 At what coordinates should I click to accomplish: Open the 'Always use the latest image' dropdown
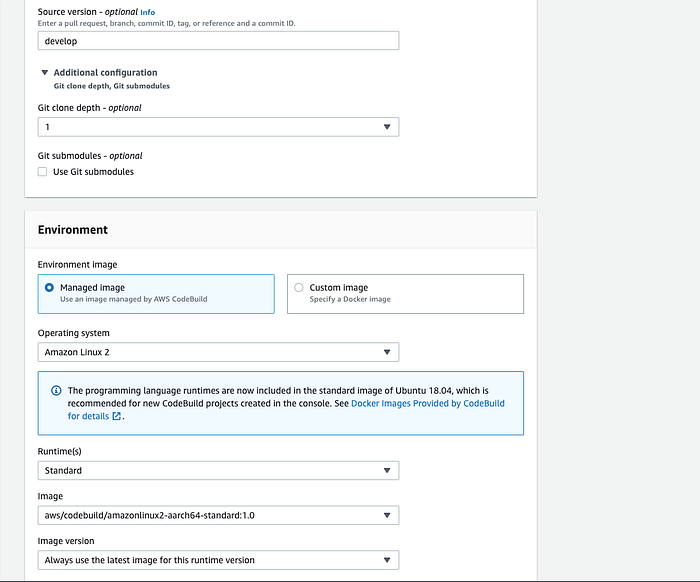tap(218, 560)
